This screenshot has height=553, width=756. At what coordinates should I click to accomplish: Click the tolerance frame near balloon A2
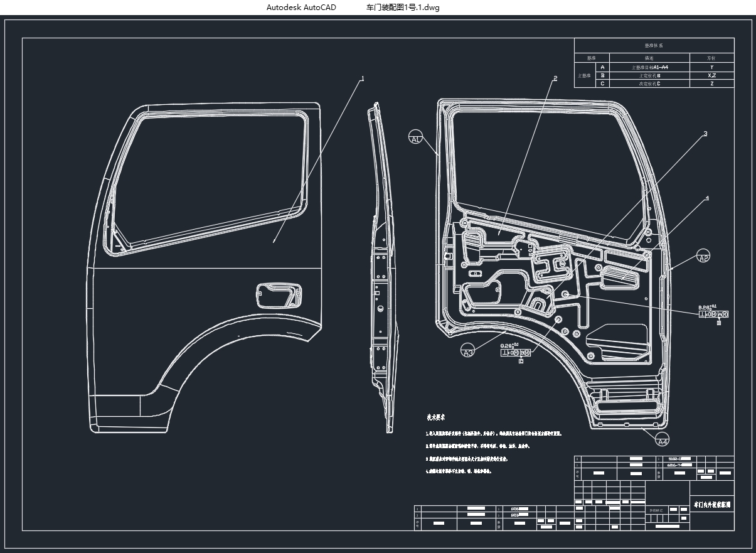714,314
